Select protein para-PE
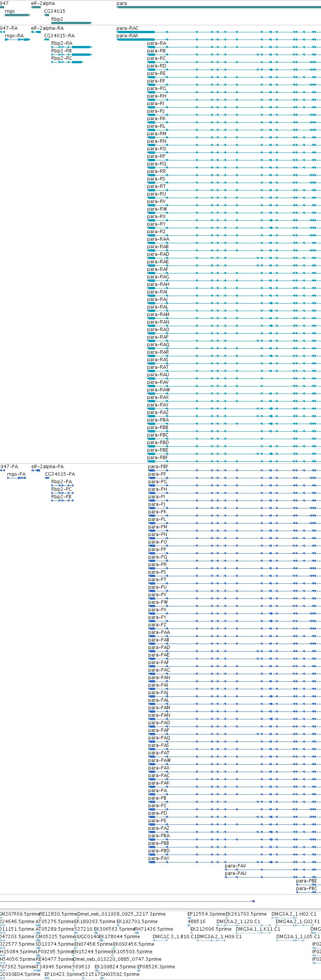Viewport: 321px width, 980px height. (x=157, y=820)
